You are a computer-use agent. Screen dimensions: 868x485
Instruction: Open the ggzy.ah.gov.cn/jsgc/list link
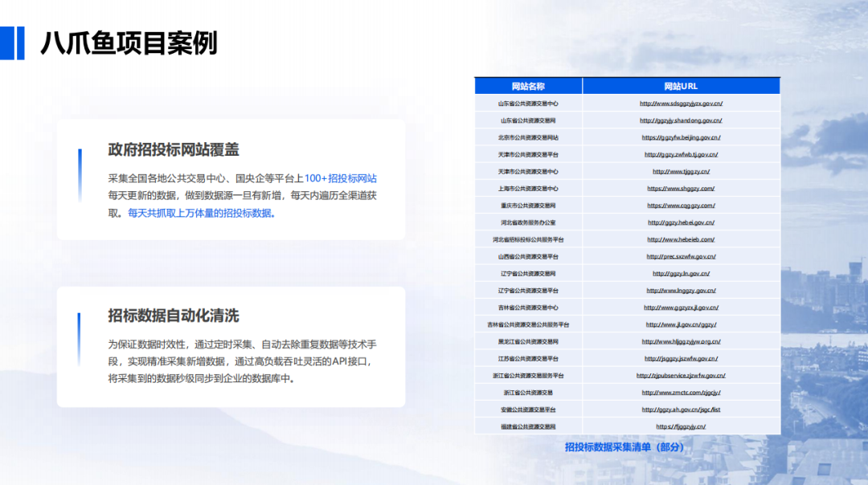pos(681,410)
